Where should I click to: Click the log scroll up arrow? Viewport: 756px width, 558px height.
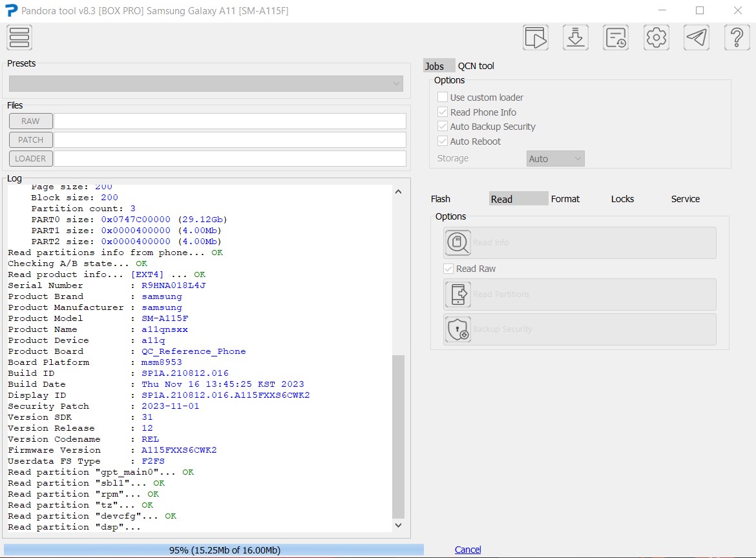(398, 192)
